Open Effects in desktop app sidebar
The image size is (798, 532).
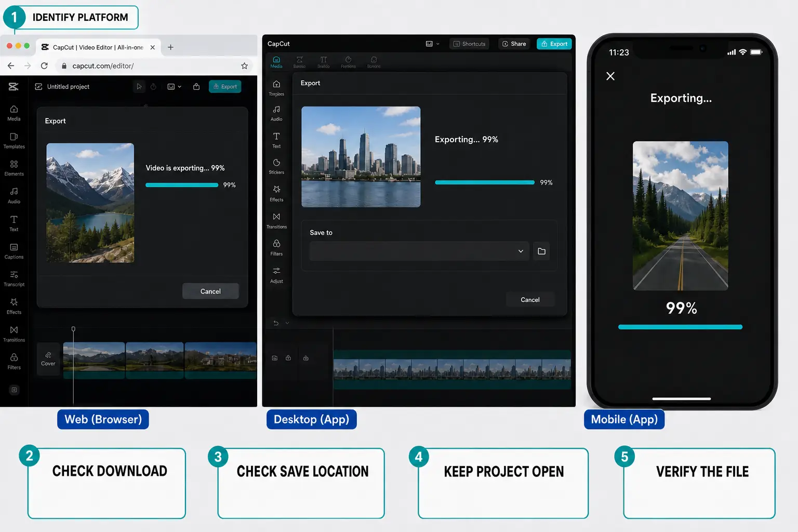click(x=276, y=194)
